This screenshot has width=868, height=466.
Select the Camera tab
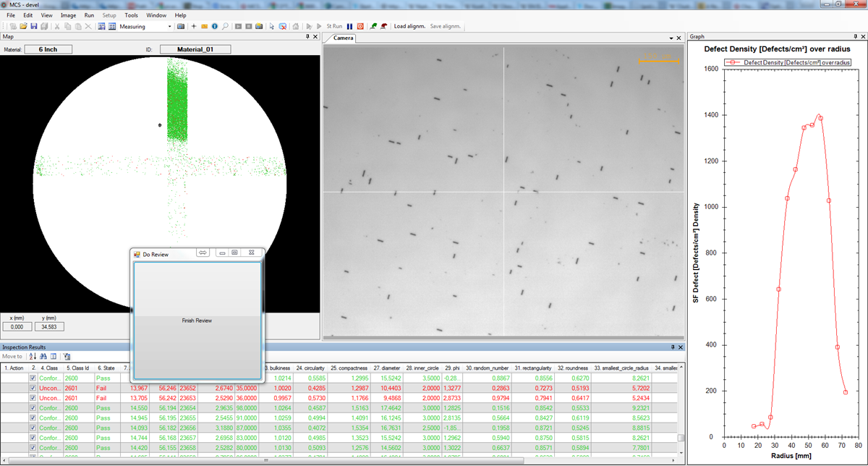coord(343,38)
